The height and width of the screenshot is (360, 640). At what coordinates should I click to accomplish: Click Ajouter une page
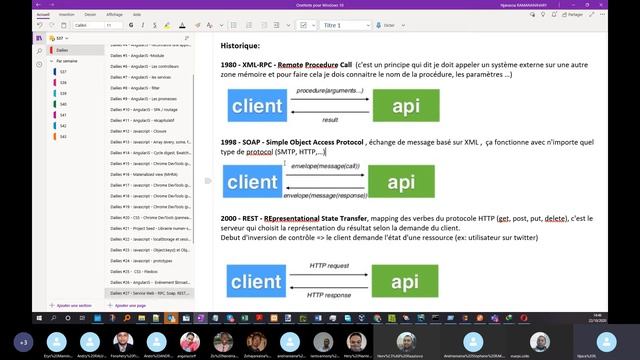click(127, 305)
